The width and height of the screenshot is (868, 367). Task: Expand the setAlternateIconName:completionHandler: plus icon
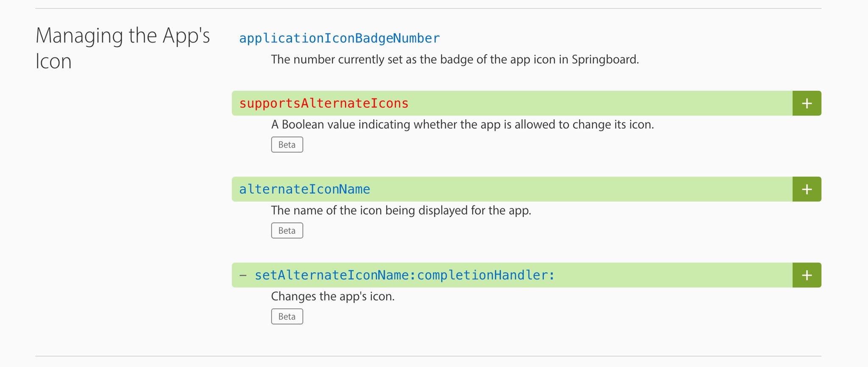(x=807, y=275)
